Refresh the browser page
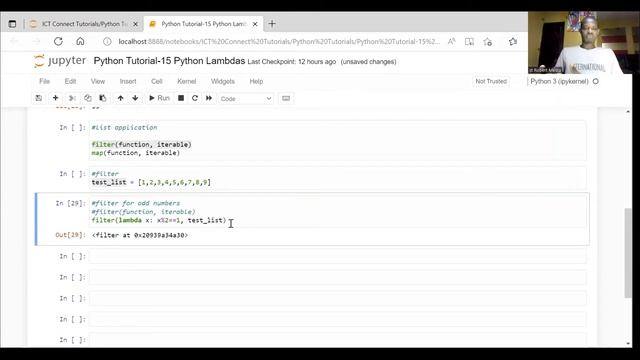640x360 pixels. tap(58, 41)
